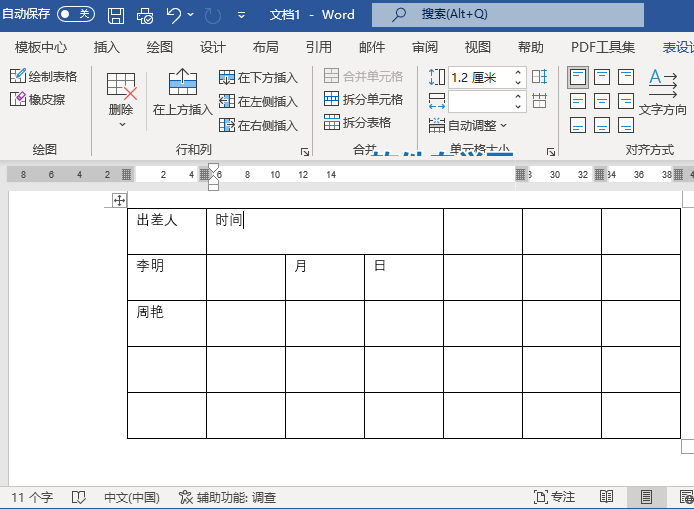Open the 邮件 tab
Viewport: 694px width, 509px height.
pos(372,47)
